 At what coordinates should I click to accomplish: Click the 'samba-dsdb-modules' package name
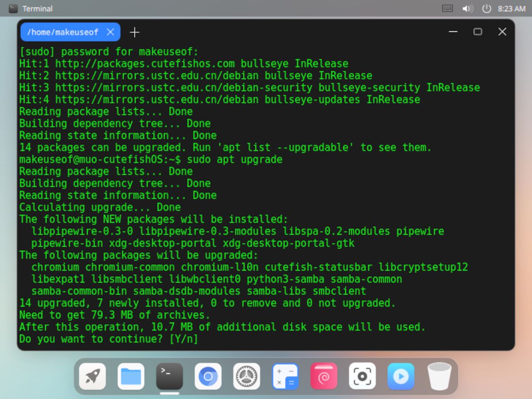tap(187, 291)
